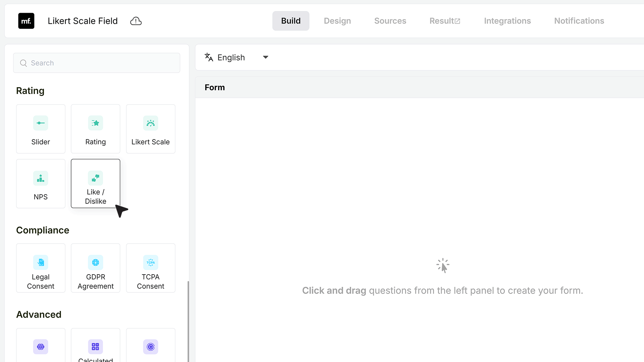644x362 pixels.
Task: Open the Sources tab
Action: coord(390,21)
